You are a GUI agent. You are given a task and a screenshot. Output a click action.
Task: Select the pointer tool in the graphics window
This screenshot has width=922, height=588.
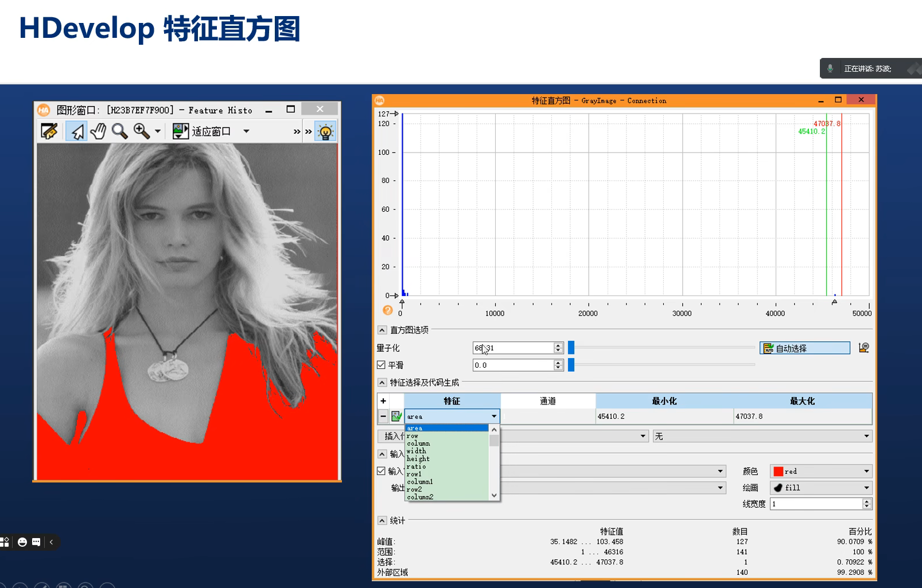coord(76,131)
